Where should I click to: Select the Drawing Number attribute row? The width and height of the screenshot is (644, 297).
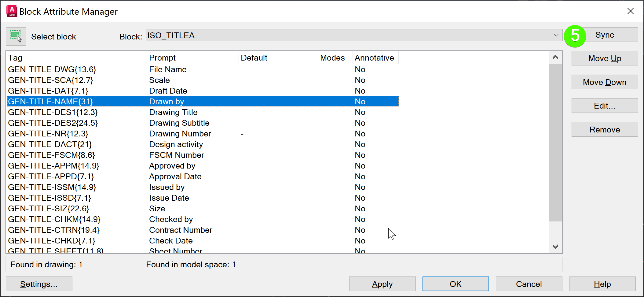180,134
